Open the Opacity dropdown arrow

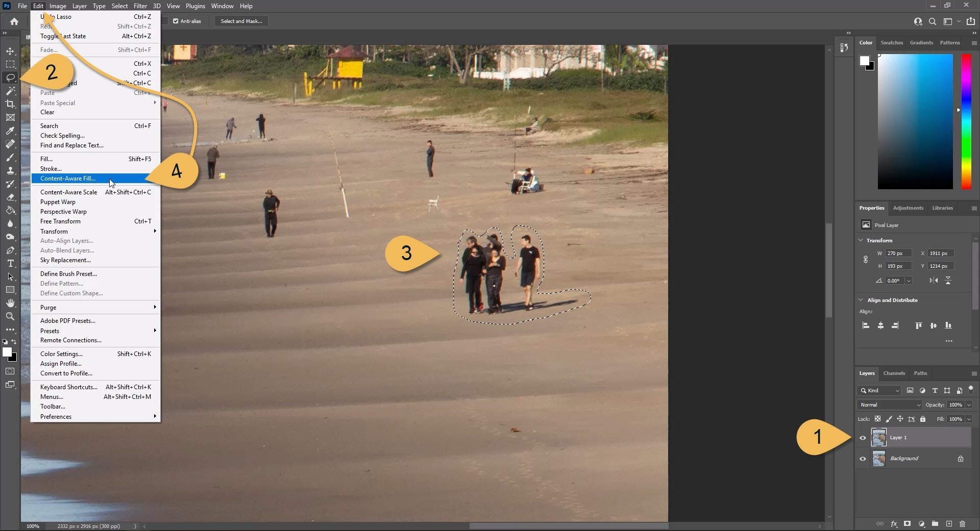(969, 405)
